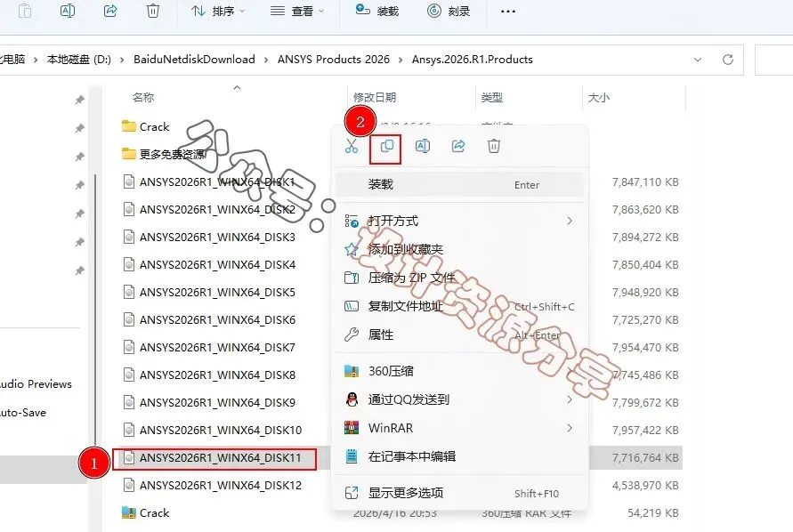Click size value 7,847,110 KB
Image resolution: width=793 pixels, height=532 pixels.
coord(645,182)
